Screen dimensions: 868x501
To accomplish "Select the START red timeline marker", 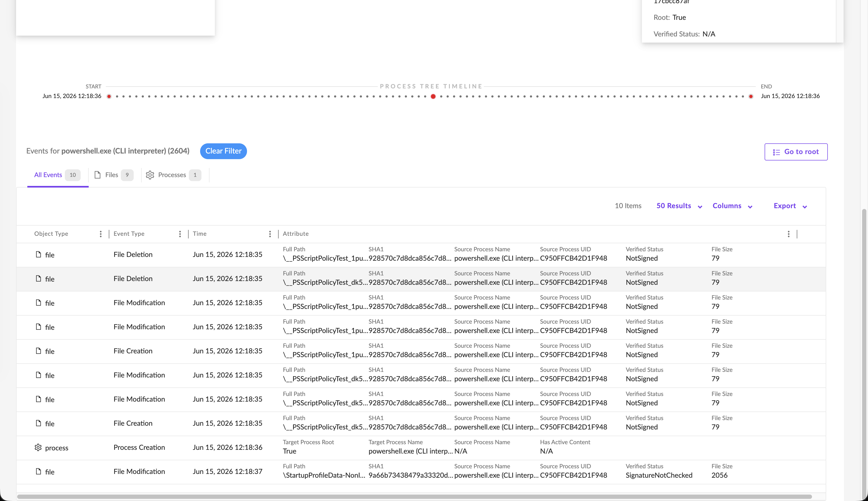I will click(109, 96).
